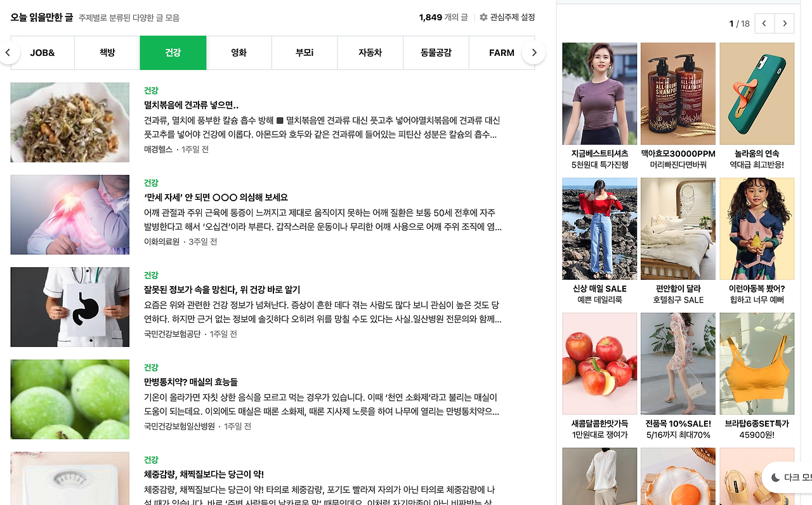Open the green phone case ad image
This screenshot has width=812, height=505.
[x=757, y=94]
